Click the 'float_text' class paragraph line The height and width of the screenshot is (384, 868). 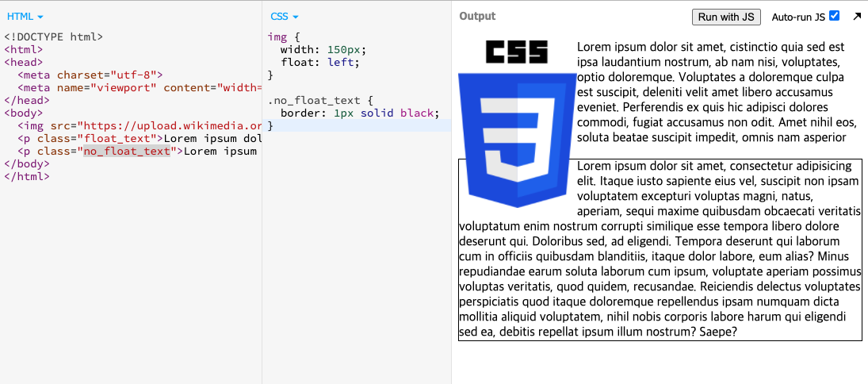(x=139, y=139)
